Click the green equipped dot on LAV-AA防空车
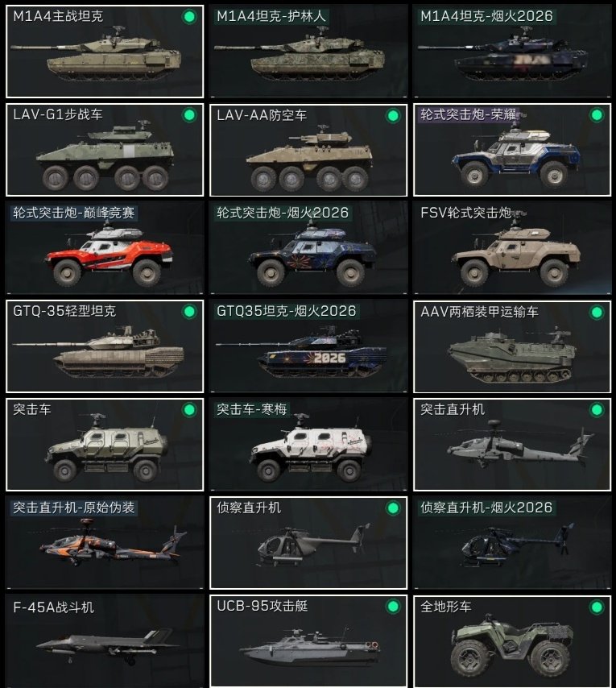 pos(393,116)
